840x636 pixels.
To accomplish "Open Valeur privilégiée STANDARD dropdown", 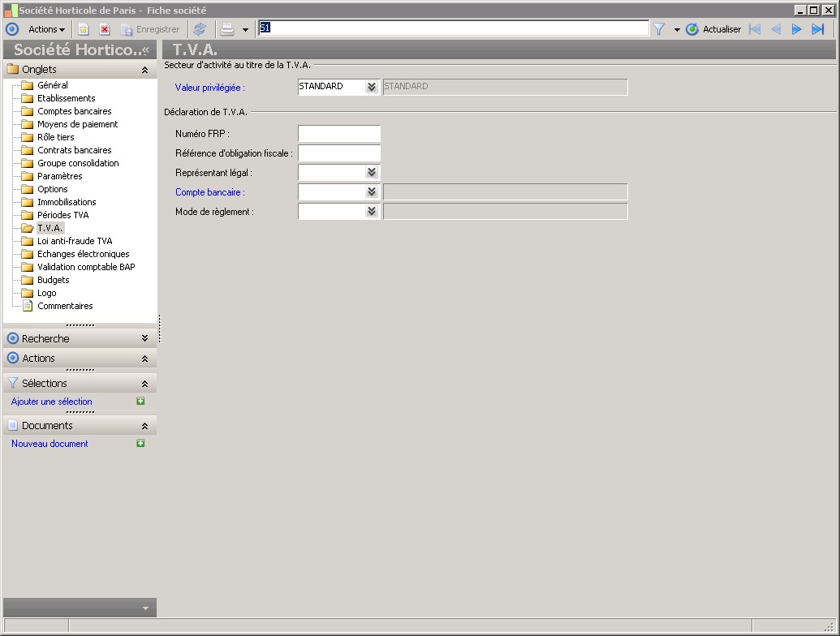I will (x=372, y=87).
